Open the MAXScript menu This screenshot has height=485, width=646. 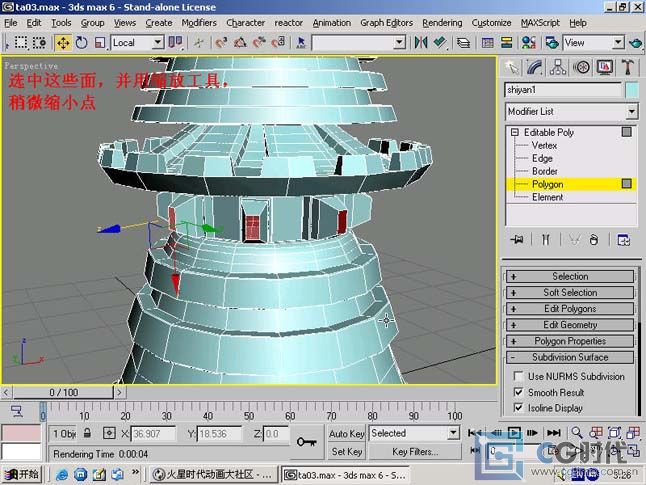click(x=540, y=23)
